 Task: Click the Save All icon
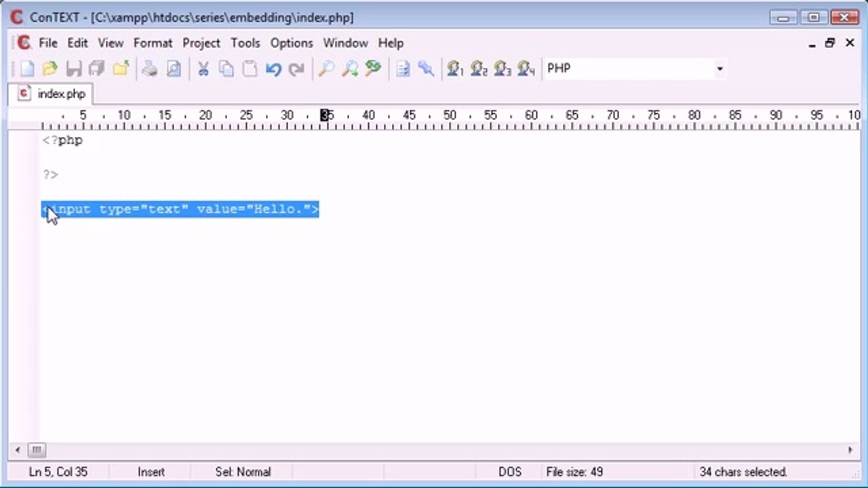[97, 68]
